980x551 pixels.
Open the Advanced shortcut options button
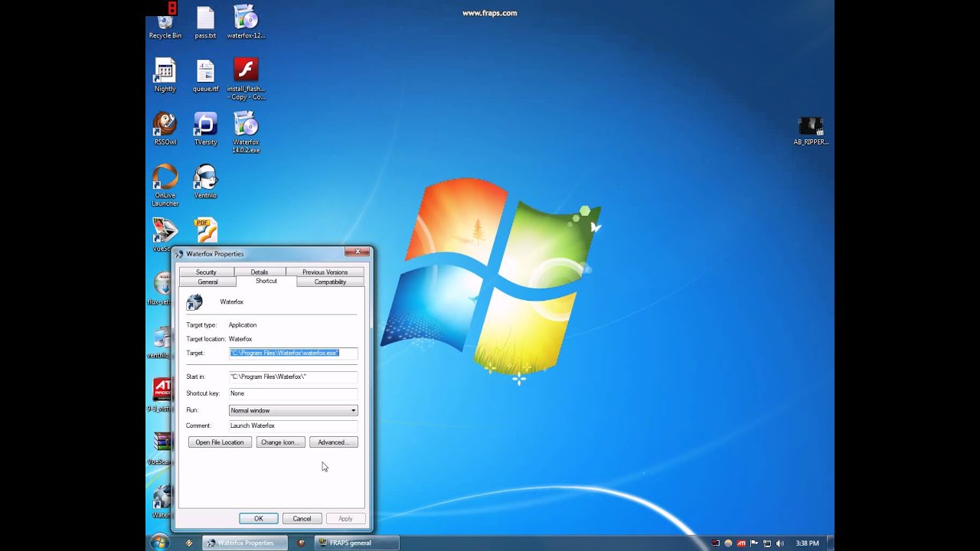point(333,442)
